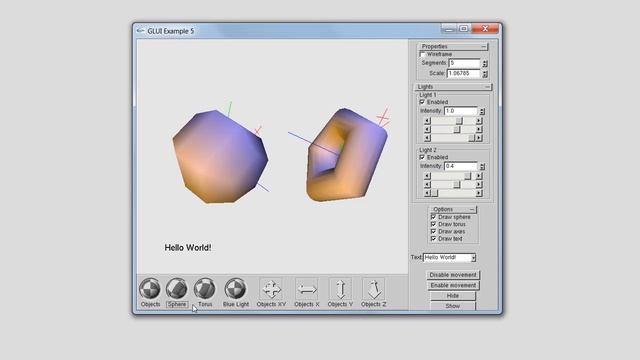Click Light 2 third color slider thumb
The width and height of the screenshot is (640, 360).
tap(434, 193)
